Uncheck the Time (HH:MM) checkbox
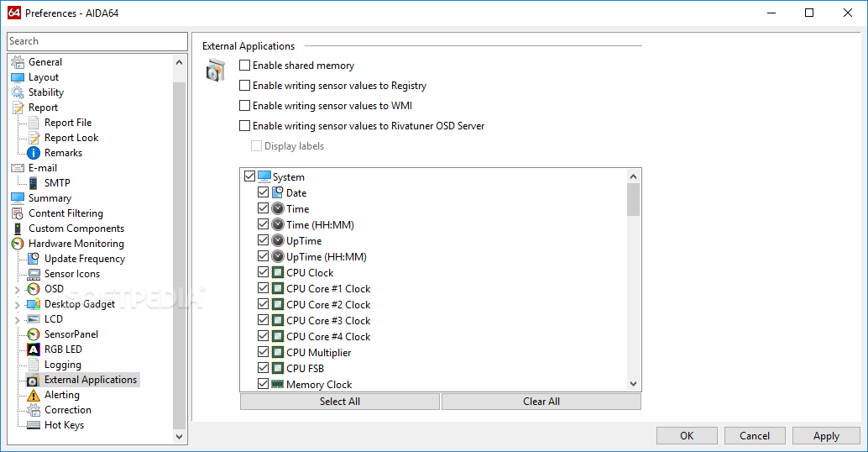Viewport: 868px width, 452px height. 264,224
